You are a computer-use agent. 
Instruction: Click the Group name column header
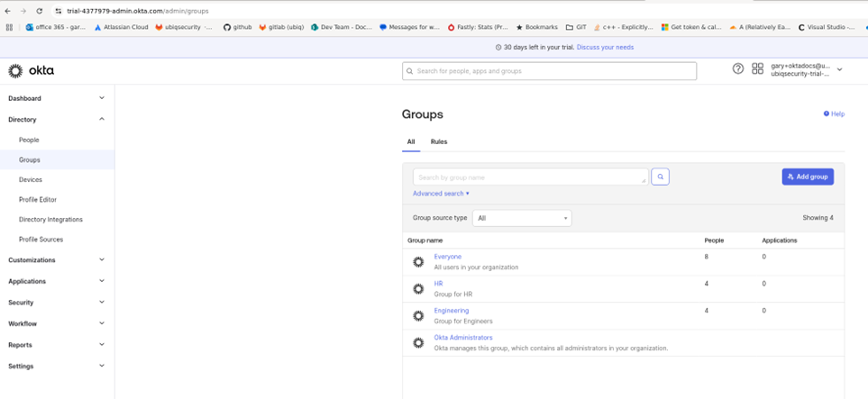tap(425, 240)
